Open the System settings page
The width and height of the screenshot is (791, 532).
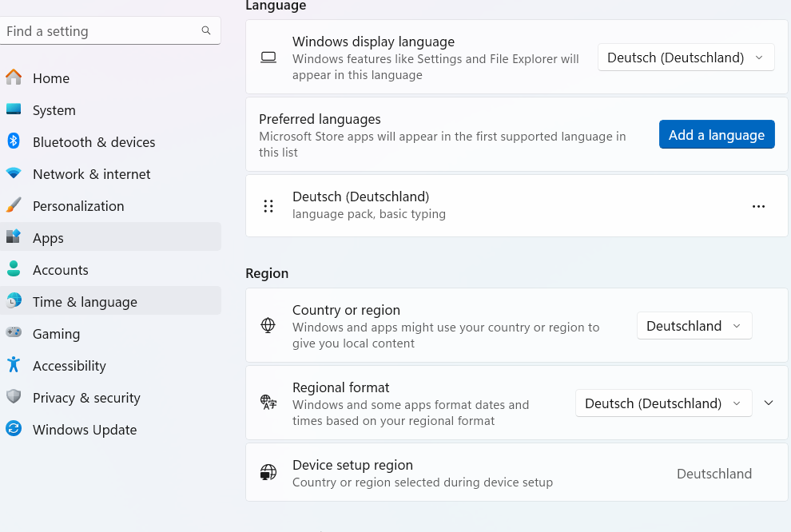54,110
